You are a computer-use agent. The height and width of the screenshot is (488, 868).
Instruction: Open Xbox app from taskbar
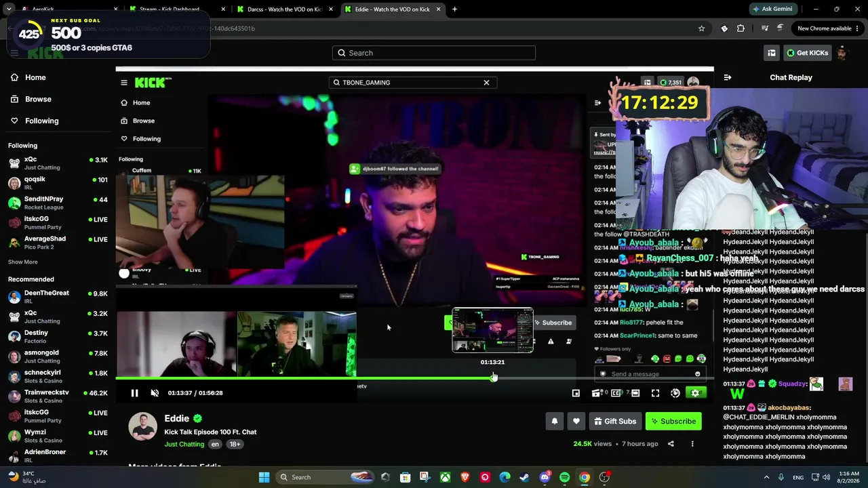pyautogui.click(x=445, y=477)
